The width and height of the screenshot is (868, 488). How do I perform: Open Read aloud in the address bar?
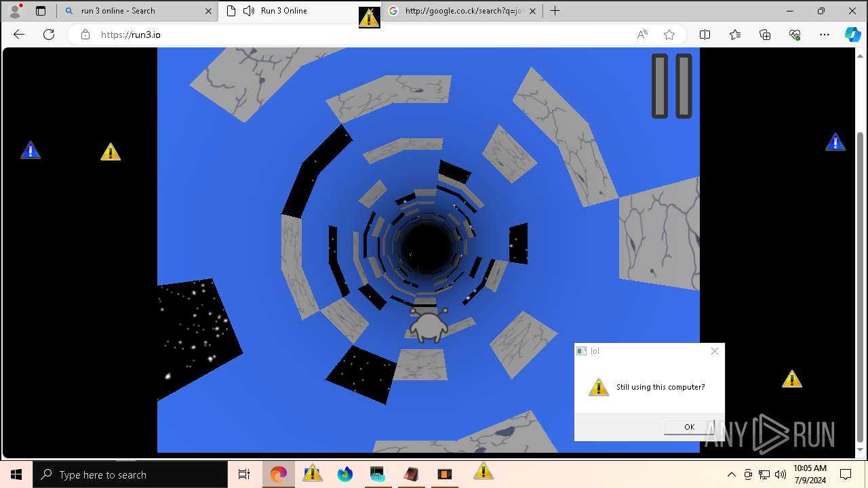(x=642, y=35)
